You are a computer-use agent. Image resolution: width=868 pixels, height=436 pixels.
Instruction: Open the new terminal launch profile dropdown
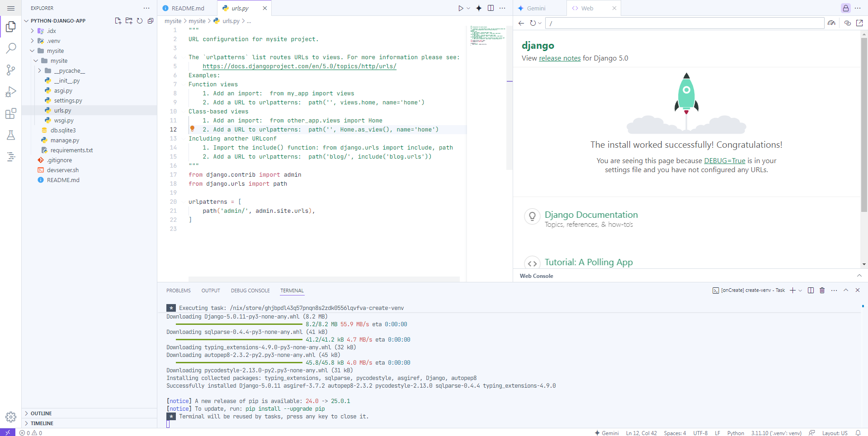point(800,291)
